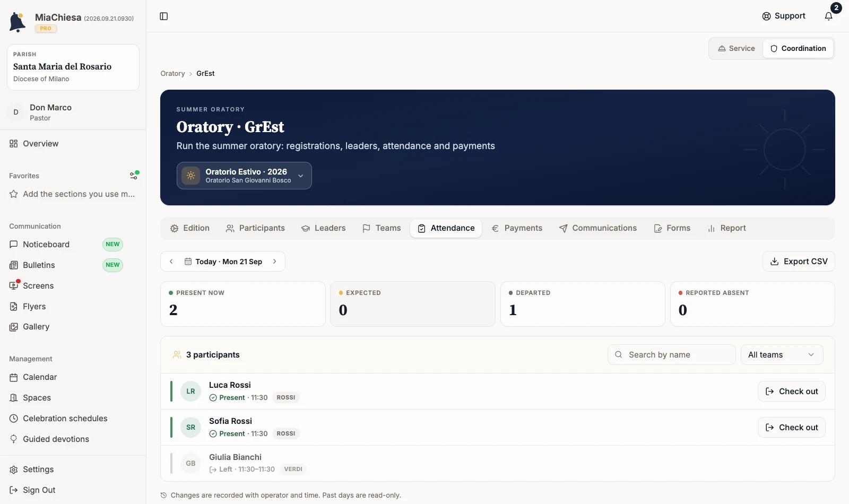Viewport: 849px width, 504px height.
Task: Click the ROSSI tag on Sofia Rossi
Action: 286,434
